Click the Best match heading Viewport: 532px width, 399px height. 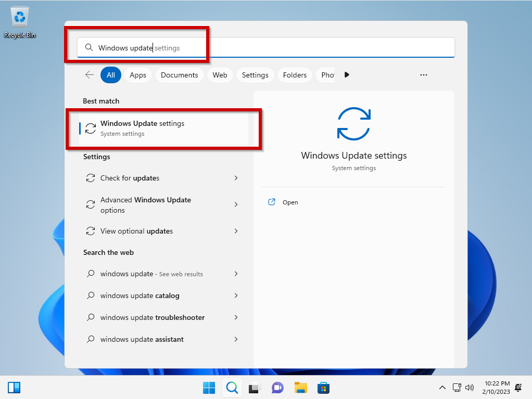(x=101, y=101)
